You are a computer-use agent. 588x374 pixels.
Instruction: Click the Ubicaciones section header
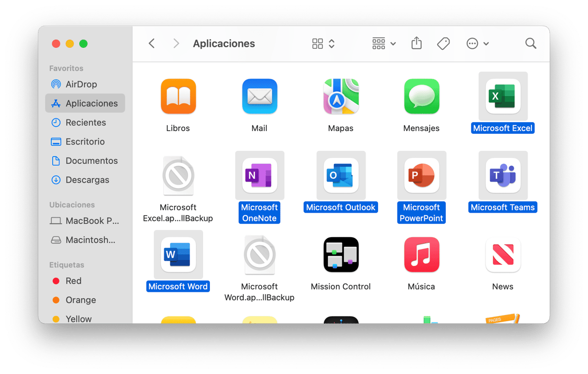click(x=72, y=205)
